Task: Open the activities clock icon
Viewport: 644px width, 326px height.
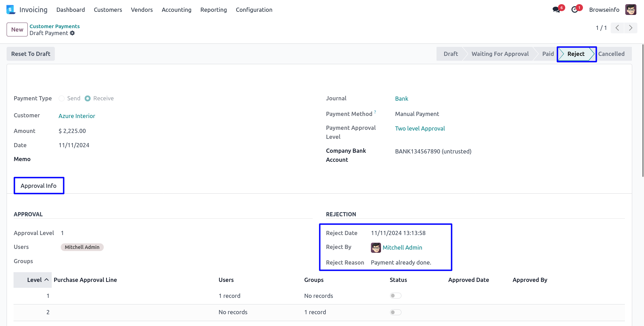Action: [575, 10]
